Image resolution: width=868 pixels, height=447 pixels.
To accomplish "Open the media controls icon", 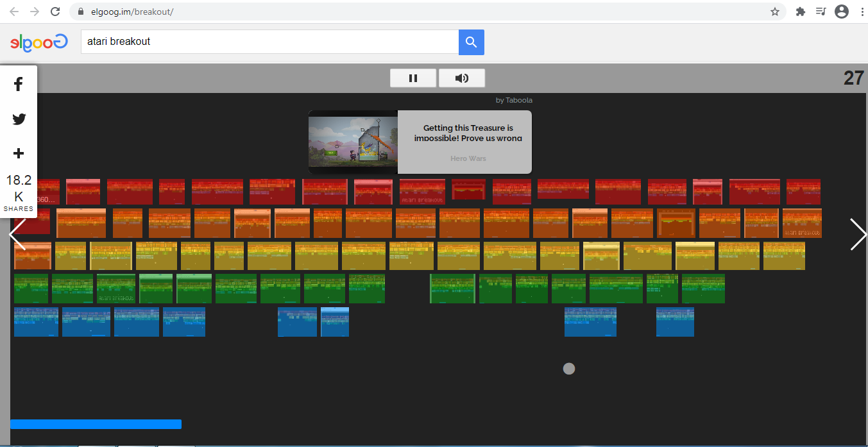I will (x=821, y=12).
